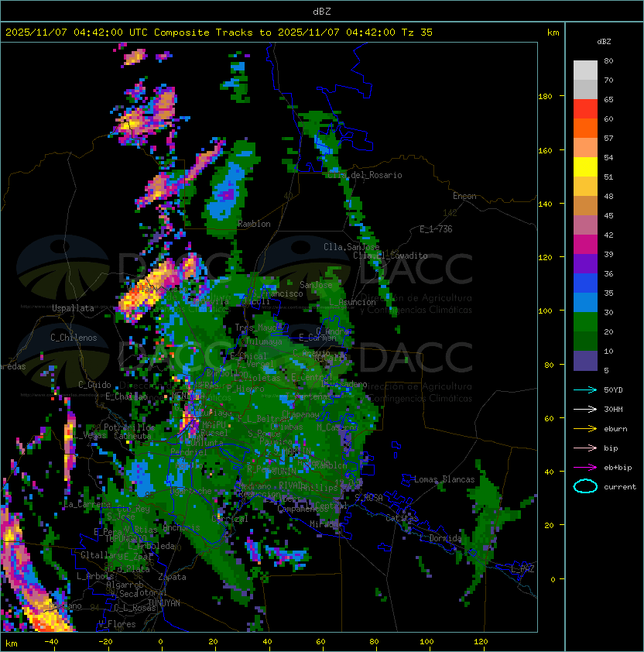Screen dimensions: 644x652
Task: Click the 'Tz 35' value in the header
Action: pos(417,33)
